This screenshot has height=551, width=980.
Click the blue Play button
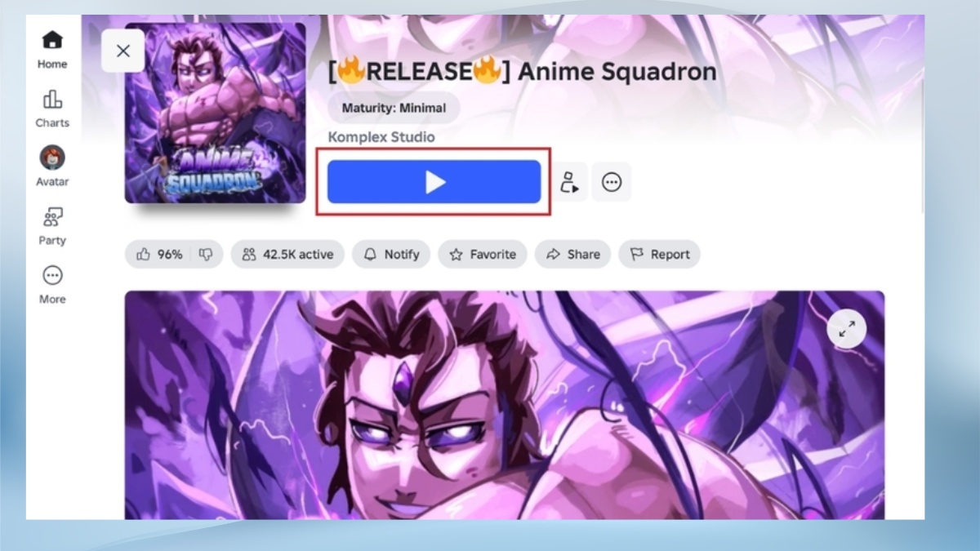pos(434,182)
